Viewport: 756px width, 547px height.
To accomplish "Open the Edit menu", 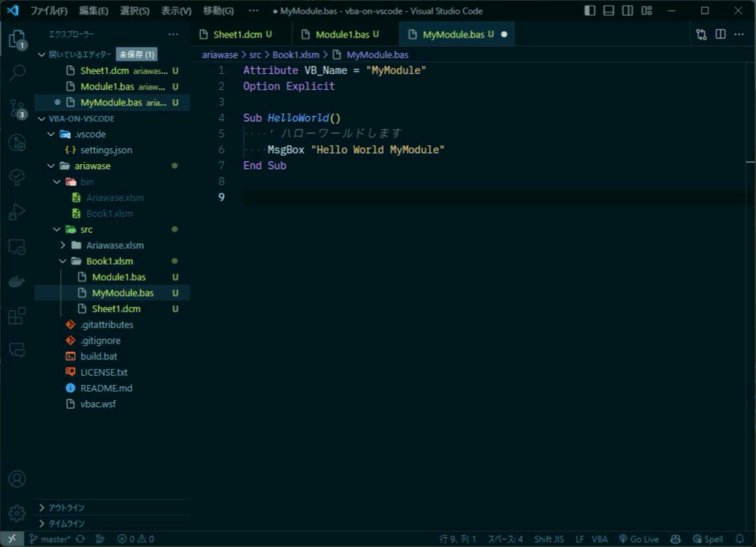I will point(93,11).
